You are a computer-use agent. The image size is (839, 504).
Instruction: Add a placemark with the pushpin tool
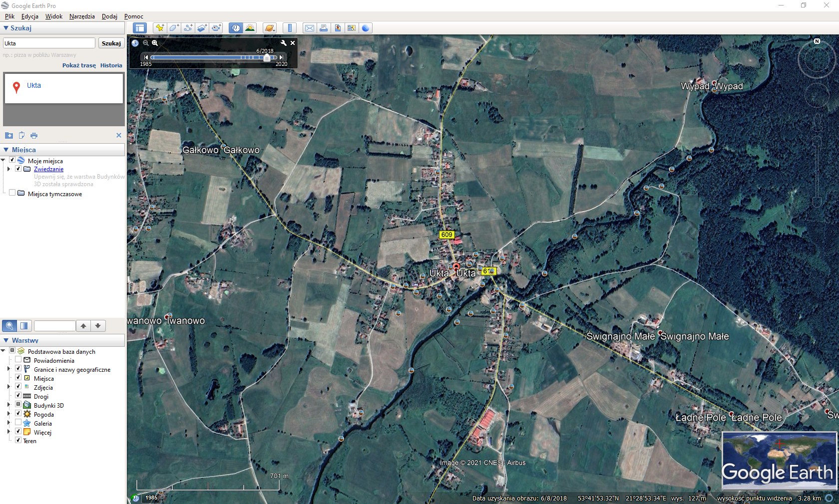(x=160, y=28)
